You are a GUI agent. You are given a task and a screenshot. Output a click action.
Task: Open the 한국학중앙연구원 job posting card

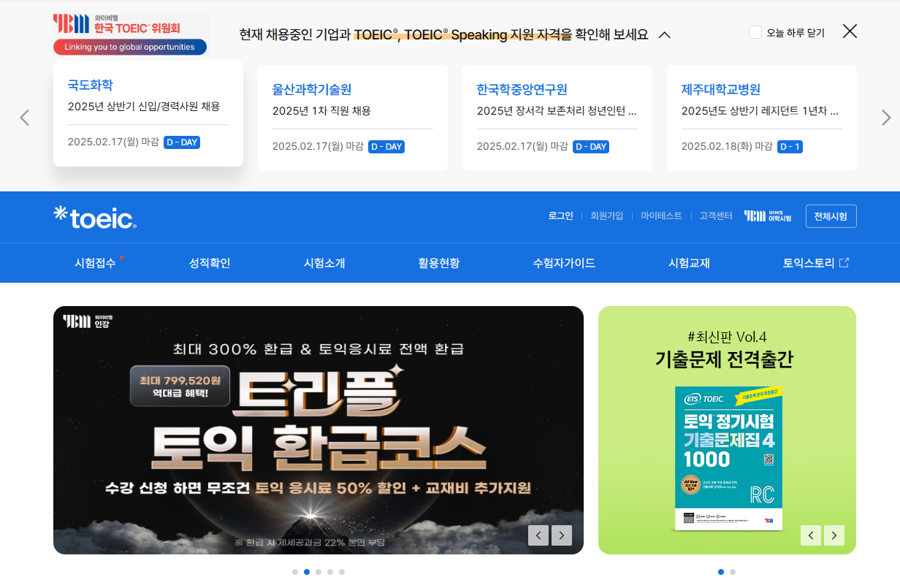(557, 118)
